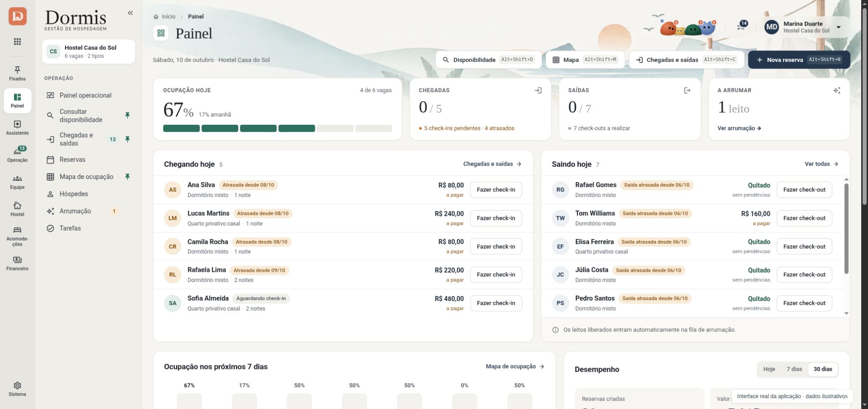The image size is (868, 409).
Task: Open Tarefas in sidebar menu
Action: pos(88,228)
